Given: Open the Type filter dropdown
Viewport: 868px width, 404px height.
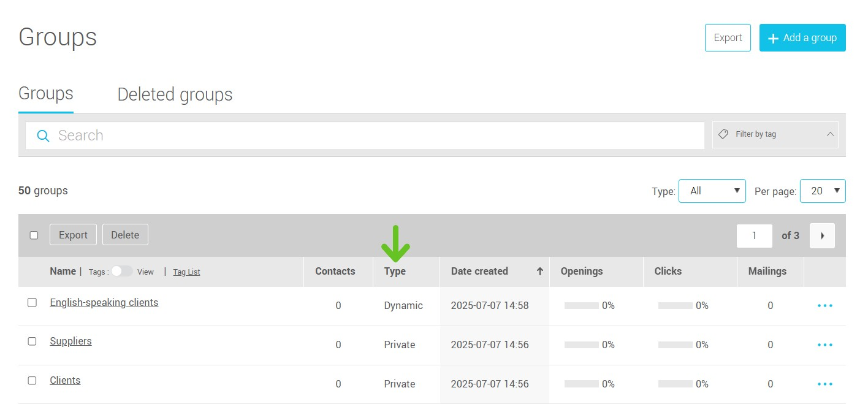Looking at the screenshot, I should point(712,191).
